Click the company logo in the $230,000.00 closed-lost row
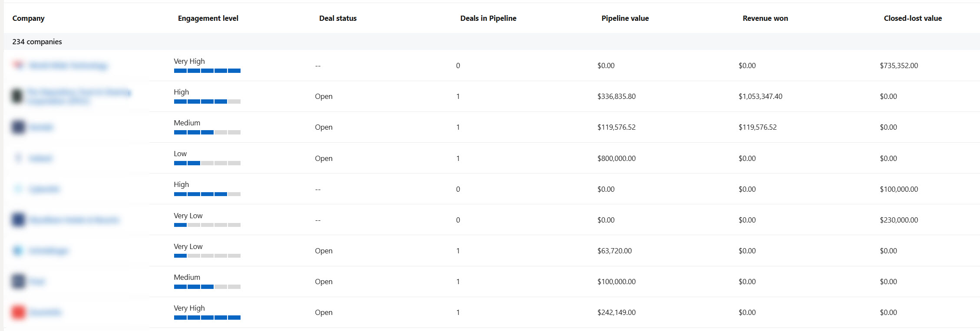Screen dimensions: 980x331 coord(18,220)
